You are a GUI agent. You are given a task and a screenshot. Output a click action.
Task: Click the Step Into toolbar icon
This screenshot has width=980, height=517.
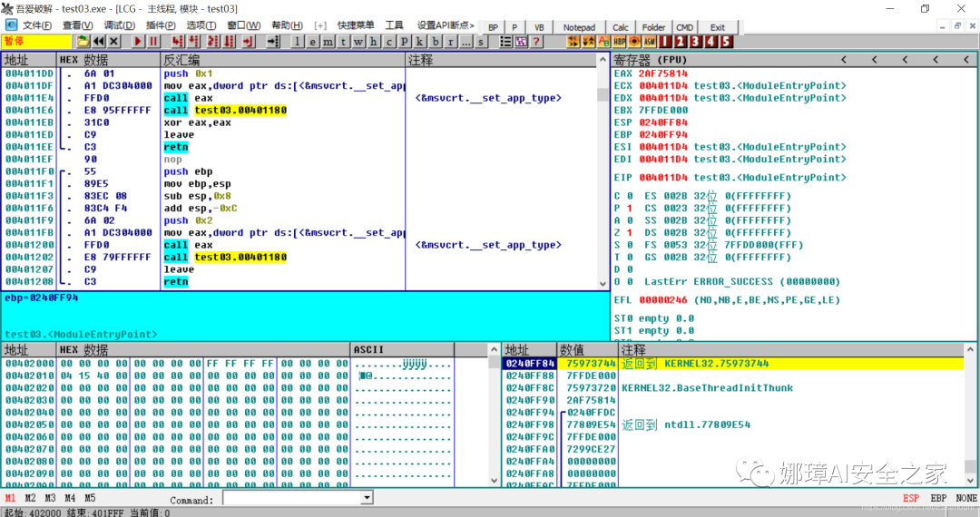tap(178, 41)
